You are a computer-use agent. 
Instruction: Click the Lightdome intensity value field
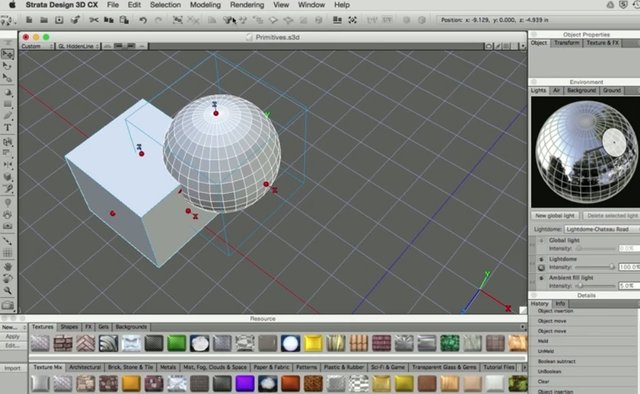[629, 267]
